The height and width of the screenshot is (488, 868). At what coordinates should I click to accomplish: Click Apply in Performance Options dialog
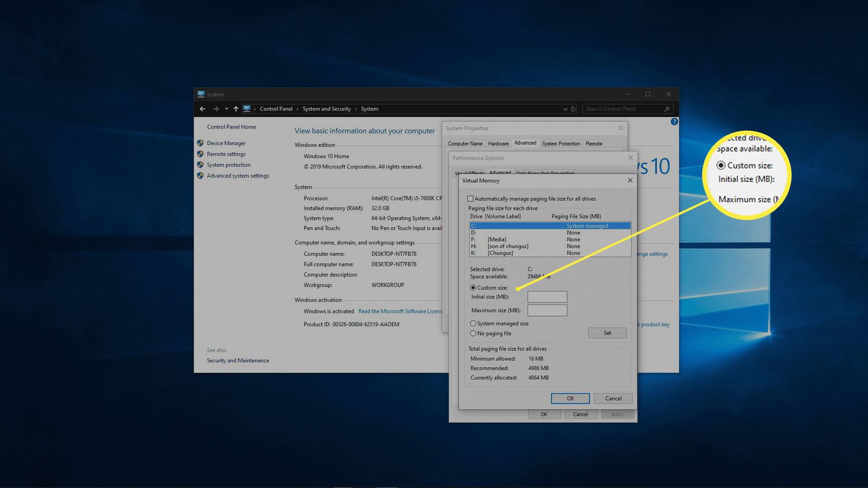click(x=617, y=414)
